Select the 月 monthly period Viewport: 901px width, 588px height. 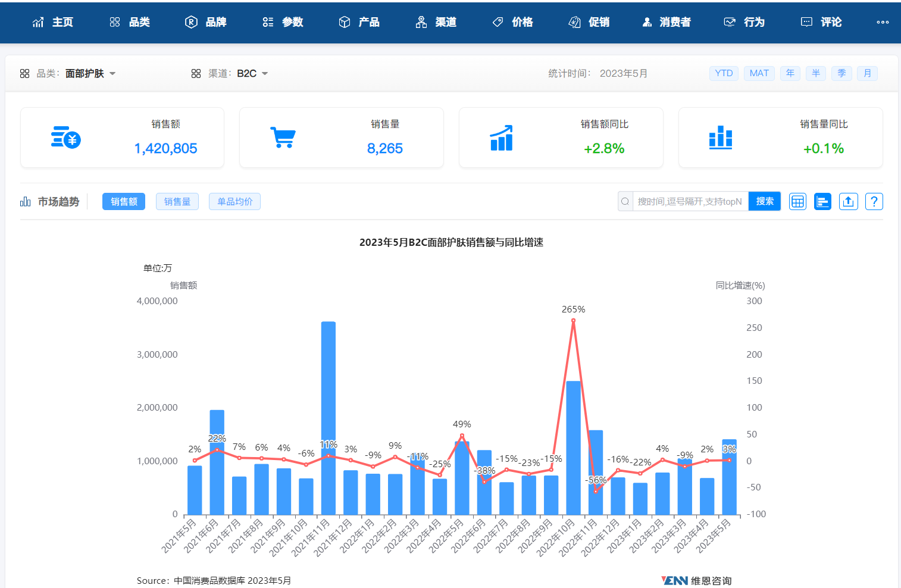pos(867,73)
